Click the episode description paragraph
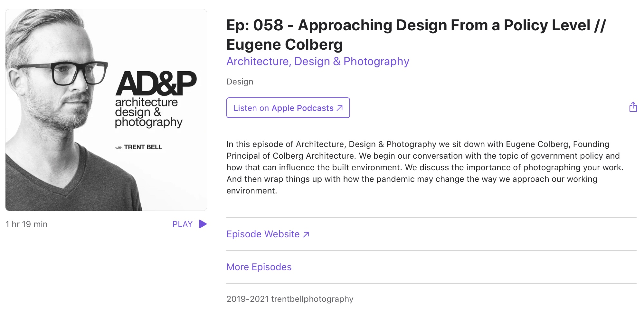Screen dimensions: 644x316 (419, 167)
